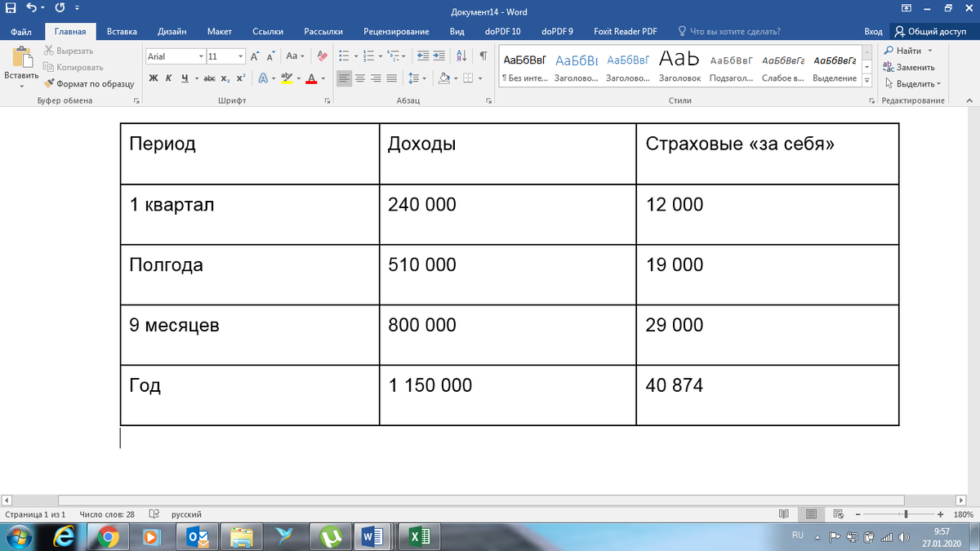980x551 pixels.
Task: Open the Найти dropdown arrow
Action: click(x=929, y=51)
